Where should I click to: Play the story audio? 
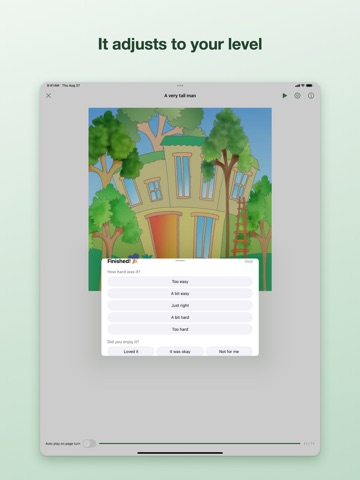(284, 96)
